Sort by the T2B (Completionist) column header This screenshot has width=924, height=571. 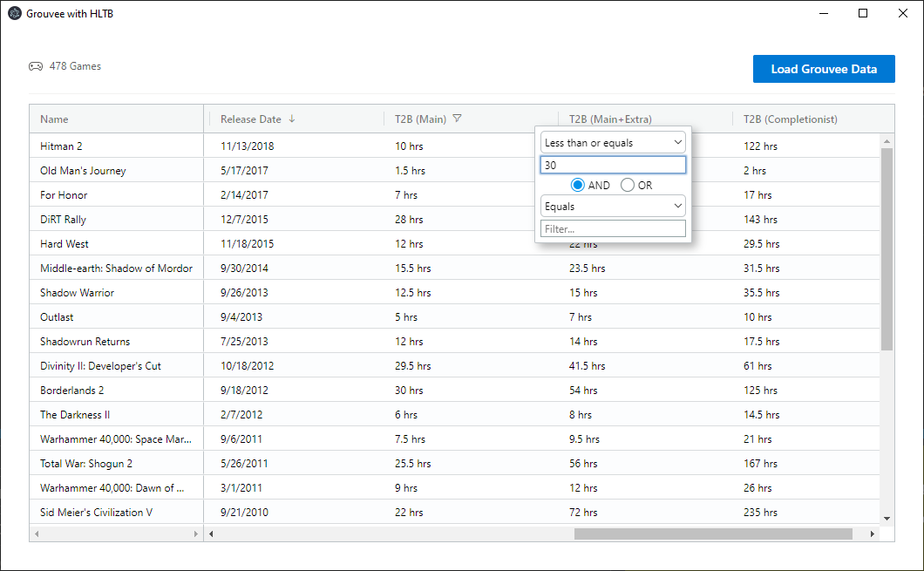[791, 119]
